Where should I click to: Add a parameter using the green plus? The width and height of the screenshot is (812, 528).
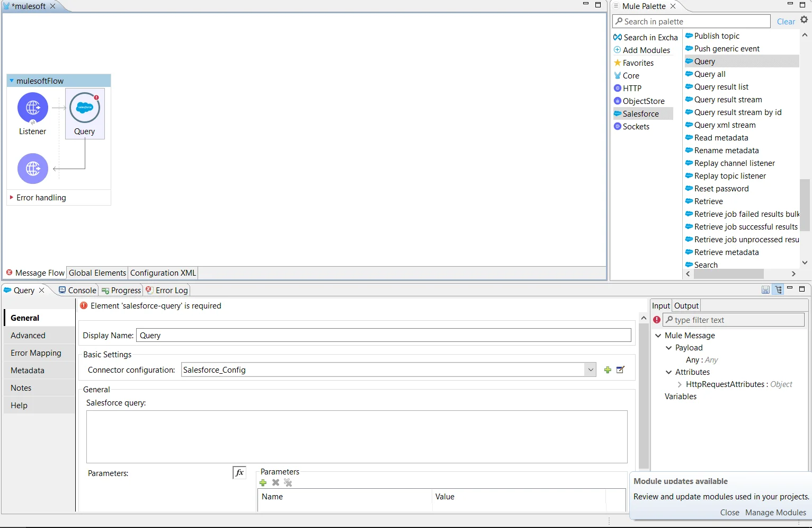tap(263, 483)
